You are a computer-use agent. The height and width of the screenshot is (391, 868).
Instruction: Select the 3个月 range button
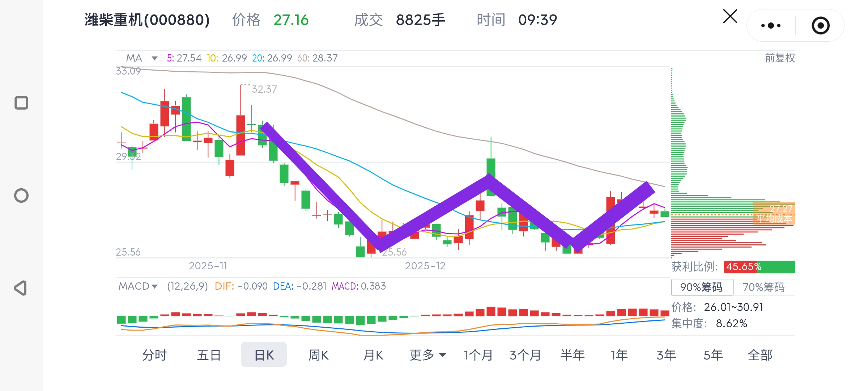[525, 355]
